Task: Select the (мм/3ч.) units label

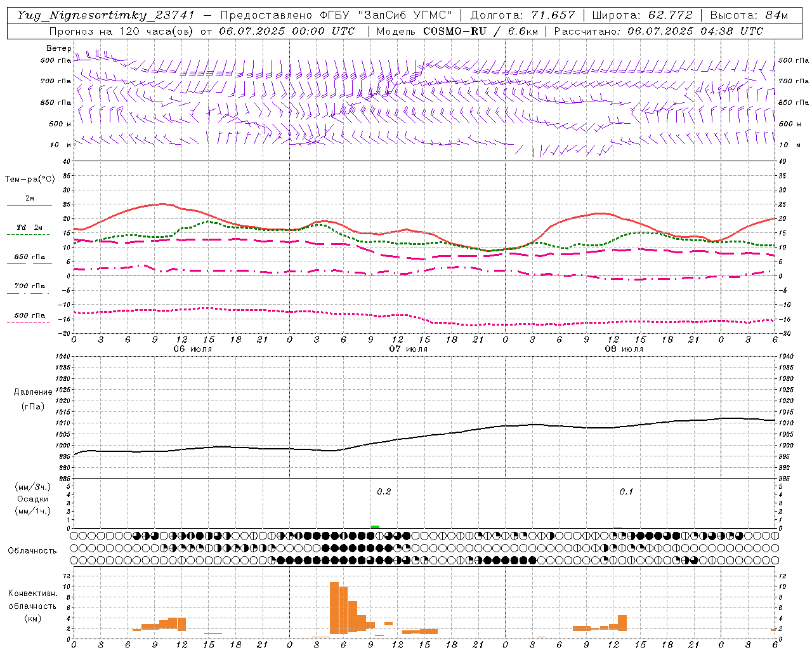Action: (x=32, y=487)
